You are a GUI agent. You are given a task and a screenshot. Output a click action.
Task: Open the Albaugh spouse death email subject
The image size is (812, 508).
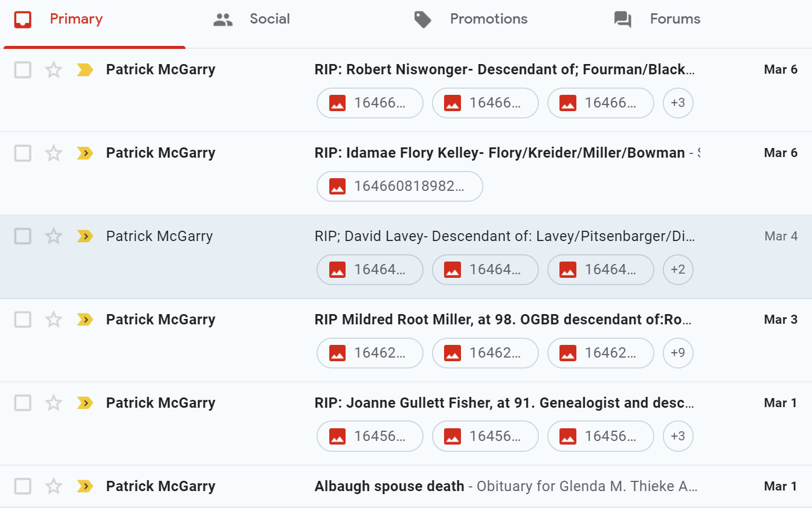(x=389, y=487)
